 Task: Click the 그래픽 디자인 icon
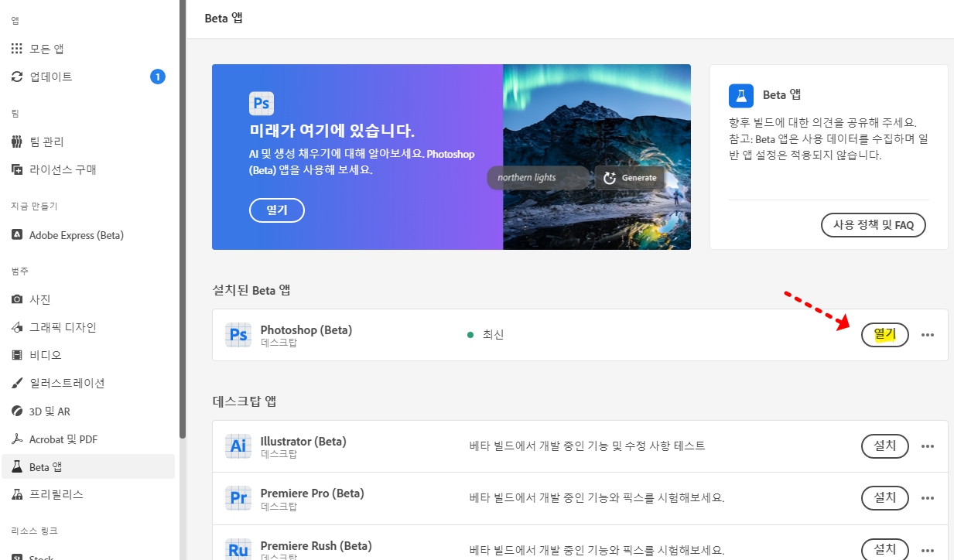tap(17, 327)
